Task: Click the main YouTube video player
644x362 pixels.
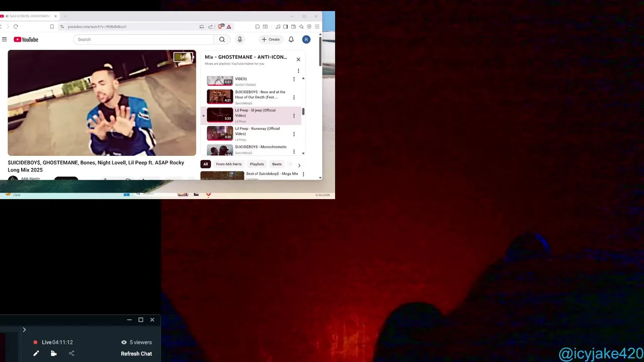Action: (x=102, y=103)
